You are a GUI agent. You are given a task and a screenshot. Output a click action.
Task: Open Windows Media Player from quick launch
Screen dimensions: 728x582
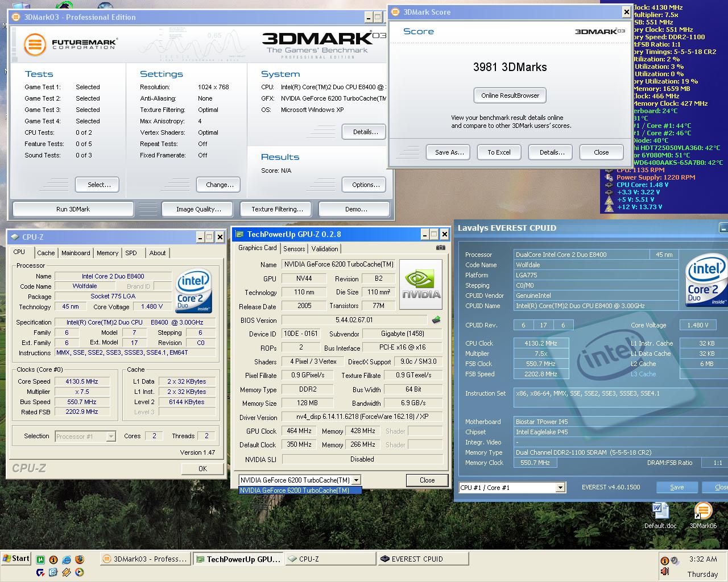point(80,572)
